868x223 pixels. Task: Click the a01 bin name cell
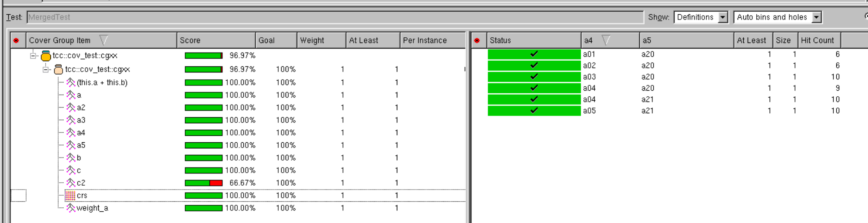point(589,54)
